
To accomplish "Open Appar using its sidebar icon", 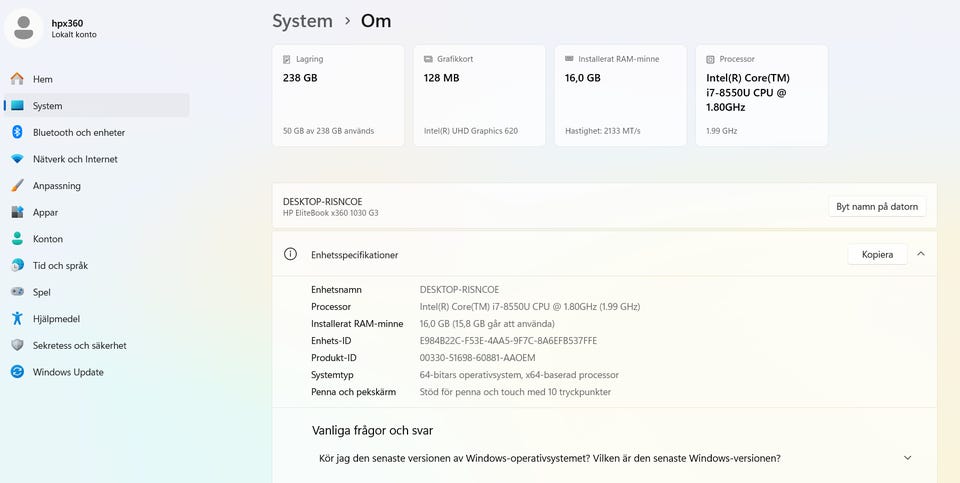I will 17,212.
